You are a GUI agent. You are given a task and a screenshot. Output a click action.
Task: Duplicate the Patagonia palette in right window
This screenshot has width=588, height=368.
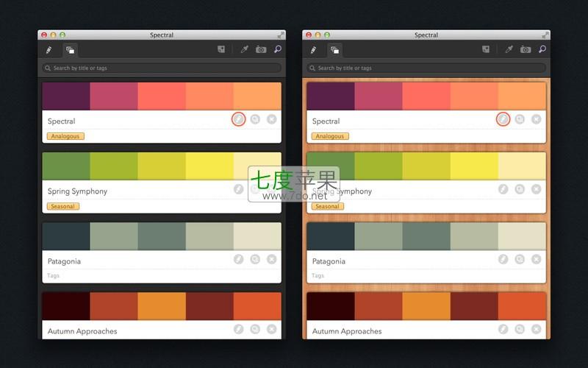click(520, 259)
